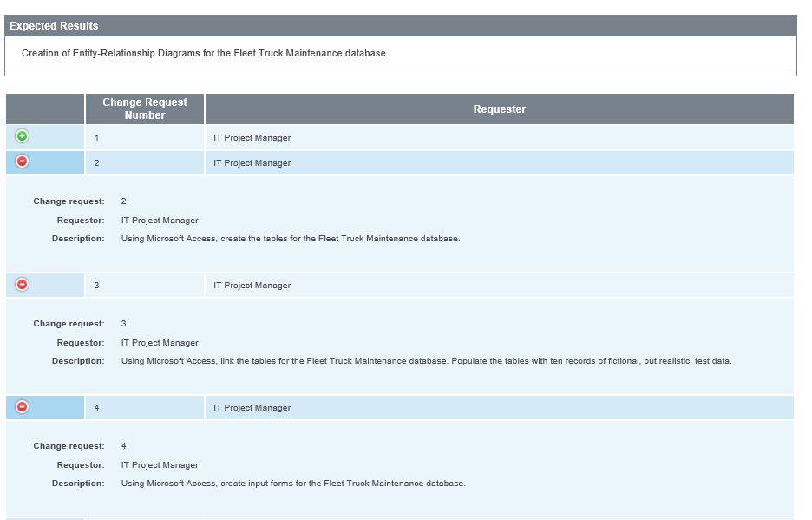
Task: Click the 'Change request:' label above value 2
Action: [x=69, y=201]
